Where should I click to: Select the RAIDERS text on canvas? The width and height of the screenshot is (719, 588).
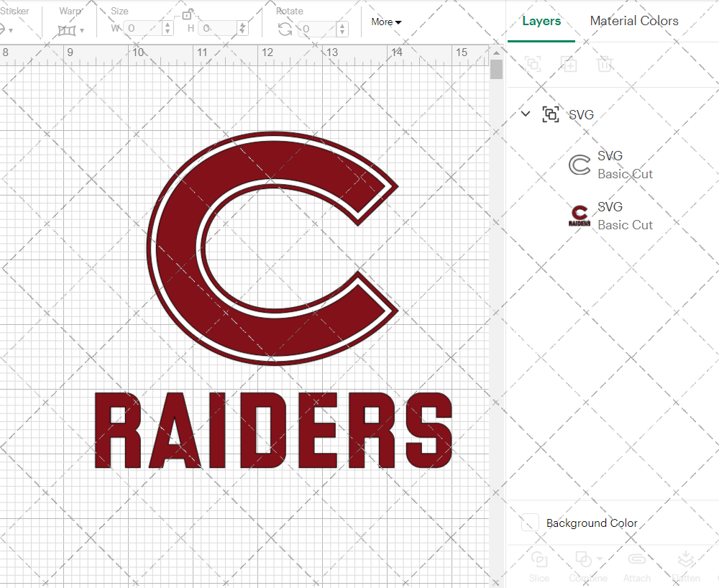tap(273, 431)
